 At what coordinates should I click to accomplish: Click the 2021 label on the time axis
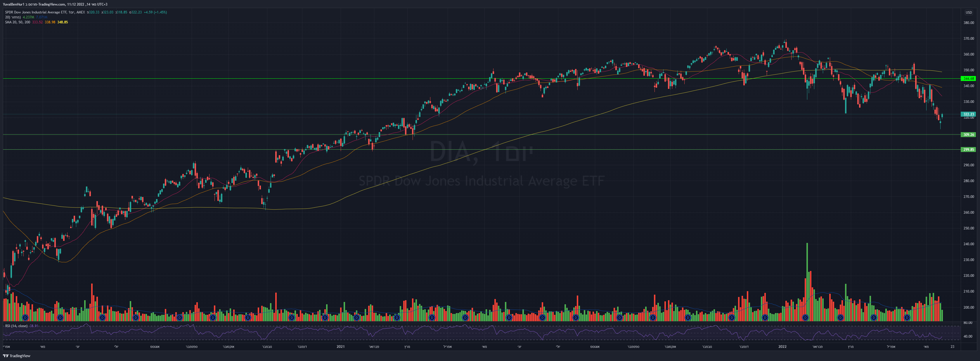(340, 347)
